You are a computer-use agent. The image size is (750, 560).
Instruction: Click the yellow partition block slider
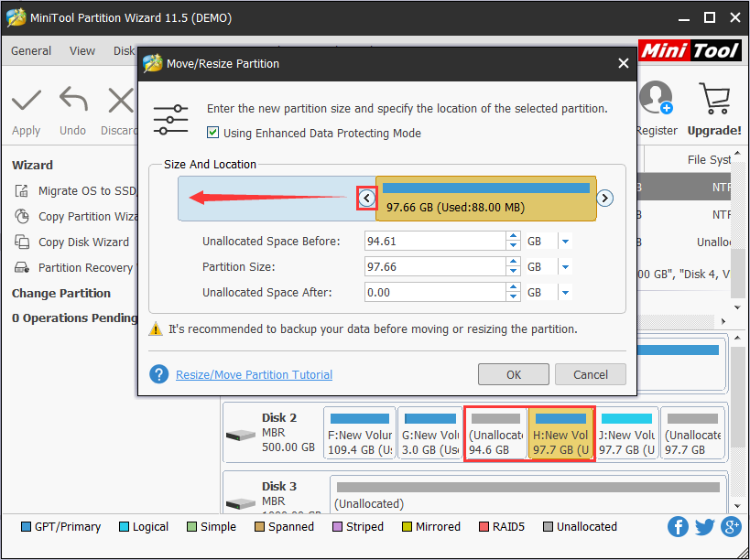click(x=486, y=199)
